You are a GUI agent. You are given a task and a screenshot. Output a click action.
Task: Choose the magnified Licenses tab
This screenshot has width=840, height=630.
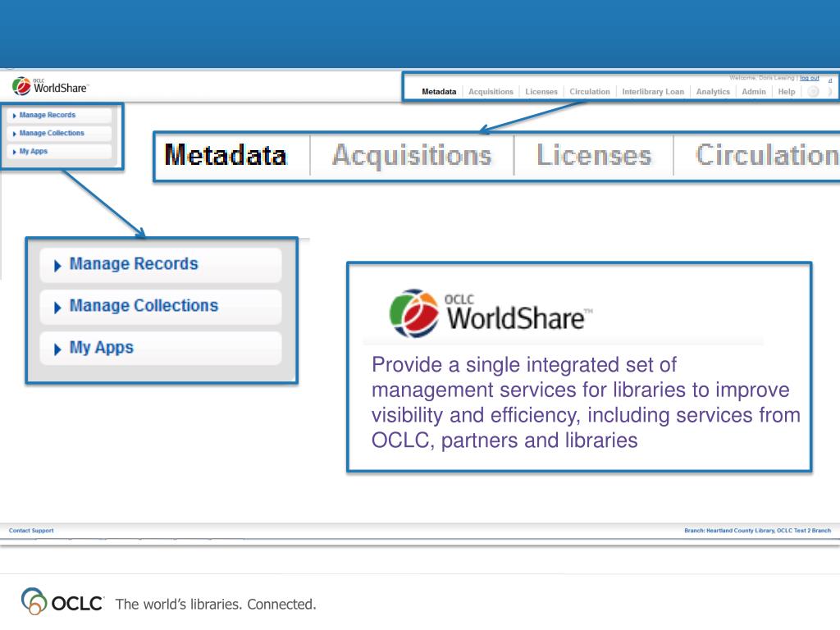594,155
